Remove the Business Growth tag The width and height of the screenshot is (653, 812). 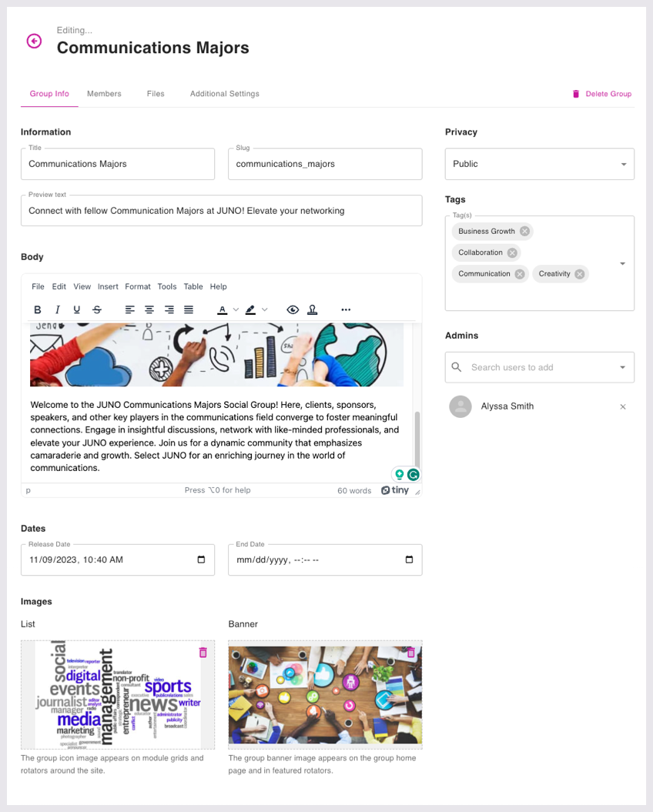pyautogui.click(x=524, y=231)
